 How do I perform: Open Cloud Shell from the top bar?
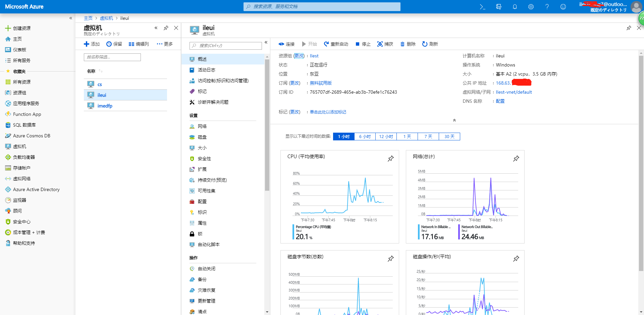point(482,7)
